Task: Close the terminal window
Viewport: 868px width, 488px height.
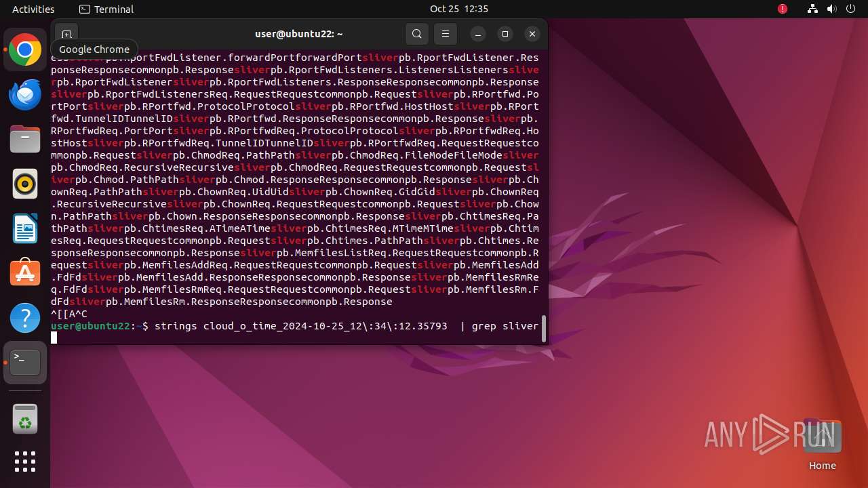Action: 532,34
